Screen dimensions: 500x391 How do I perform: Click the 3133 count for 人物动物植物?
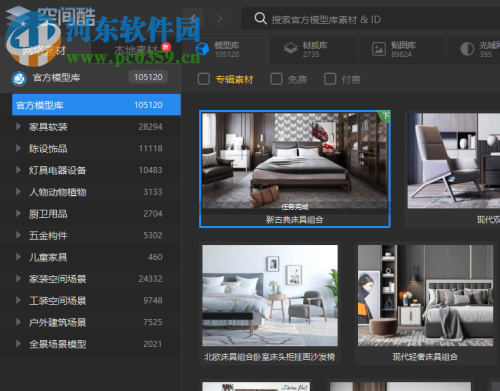tap(153, 192)
